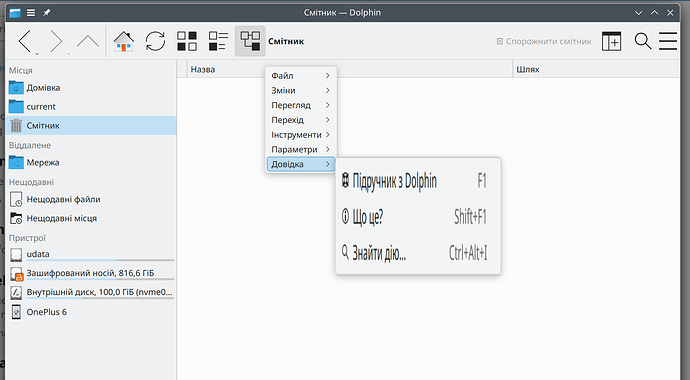Go forward using the right arrow button
Screen dimensions: 690x380
56,41
